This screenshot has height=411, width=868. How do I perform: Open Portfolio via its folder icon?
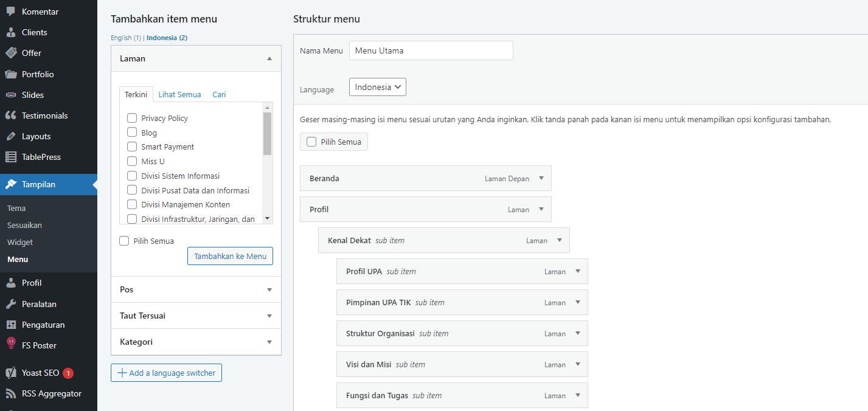11,74
